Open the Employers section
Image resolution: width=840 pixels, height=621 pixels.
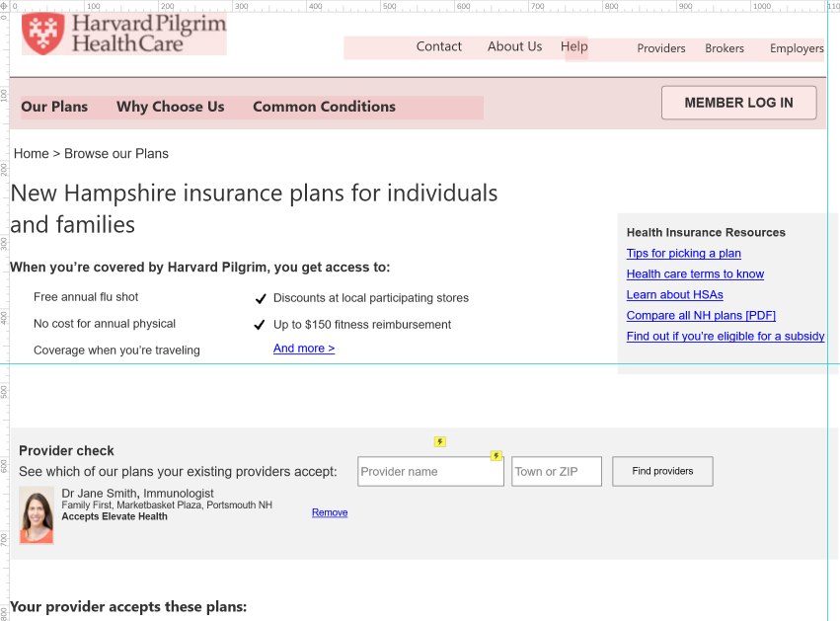(797, 48)
